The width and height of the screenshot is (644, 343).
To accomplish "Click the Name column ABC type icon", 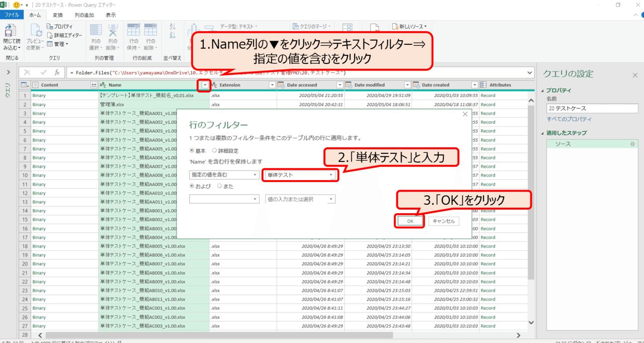I will coord(103,85).
